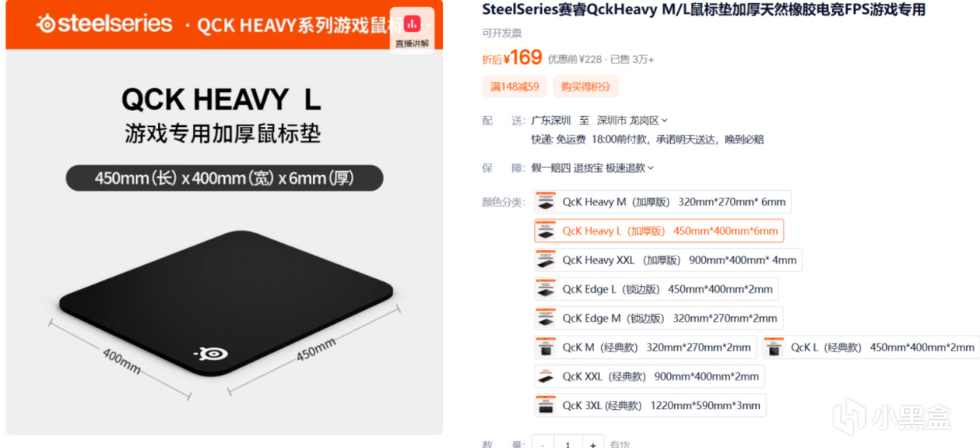Screen dimensions: 980x448
Task: Select QcK Edge M 320mm*270mm*2mm variant
Action: point(658,319)
